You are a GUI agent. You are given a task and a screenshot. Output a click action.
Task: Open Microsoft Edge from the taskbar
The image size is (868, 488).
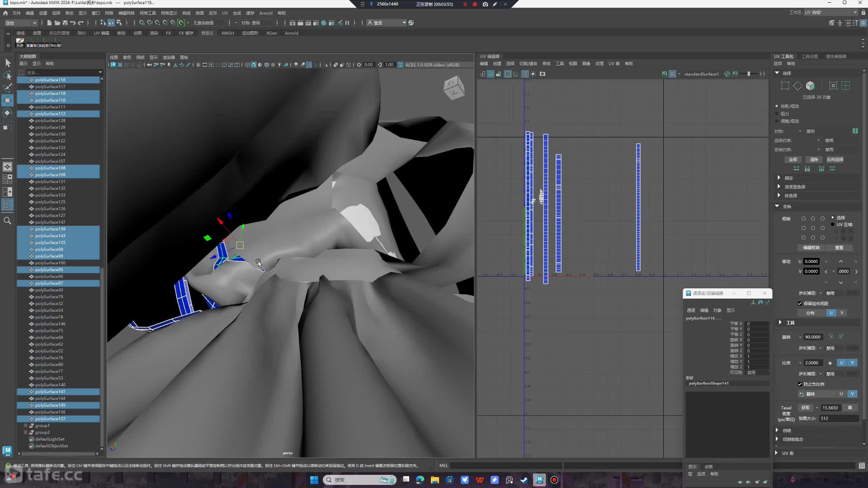pyautogui.click(x=420, y=480)
